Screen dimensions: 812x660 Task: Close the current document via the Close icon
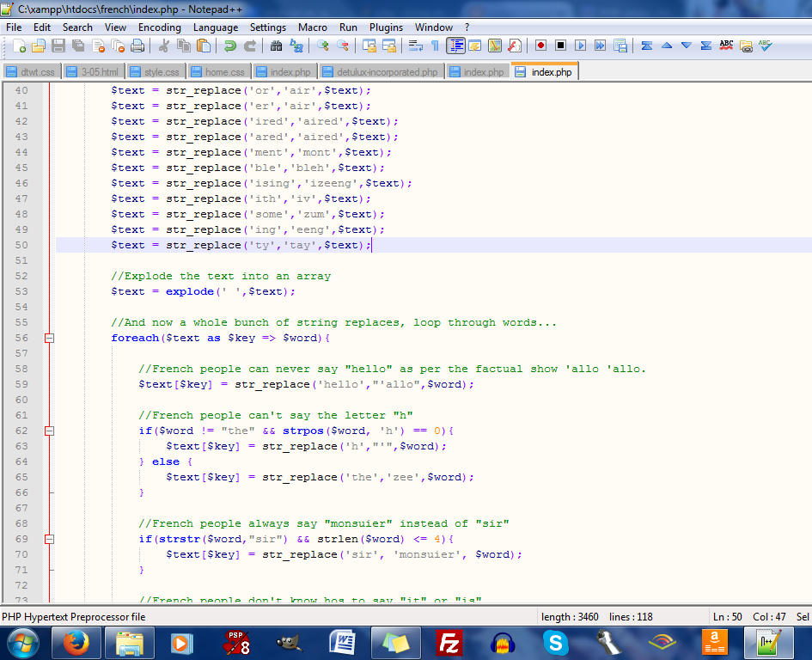point(99,46)
